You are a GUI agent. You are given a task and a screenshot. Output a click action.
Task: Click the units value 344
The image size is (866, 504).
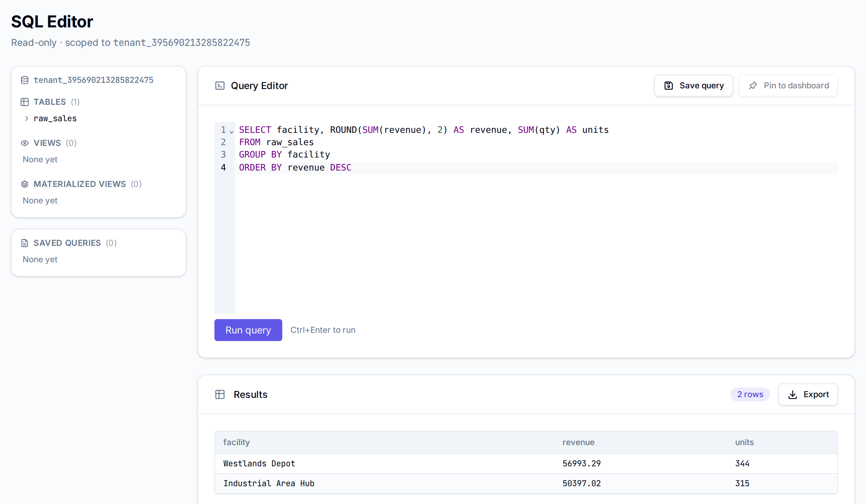[x=742, y=464]
